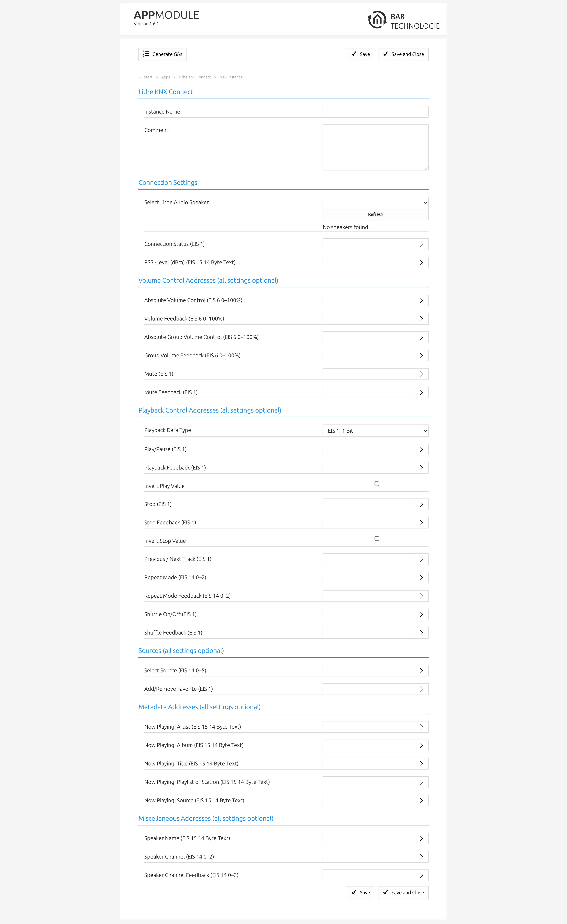Tick the Invert Stop Value checkbox
The image size is (567, 924).
[x=377, y=539]
